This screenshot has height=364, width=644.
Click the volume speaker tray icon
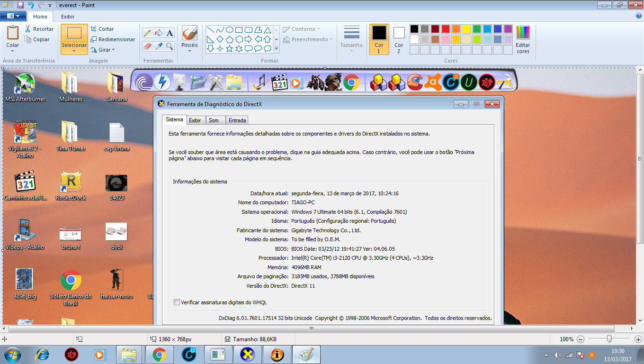coord(557,355)
